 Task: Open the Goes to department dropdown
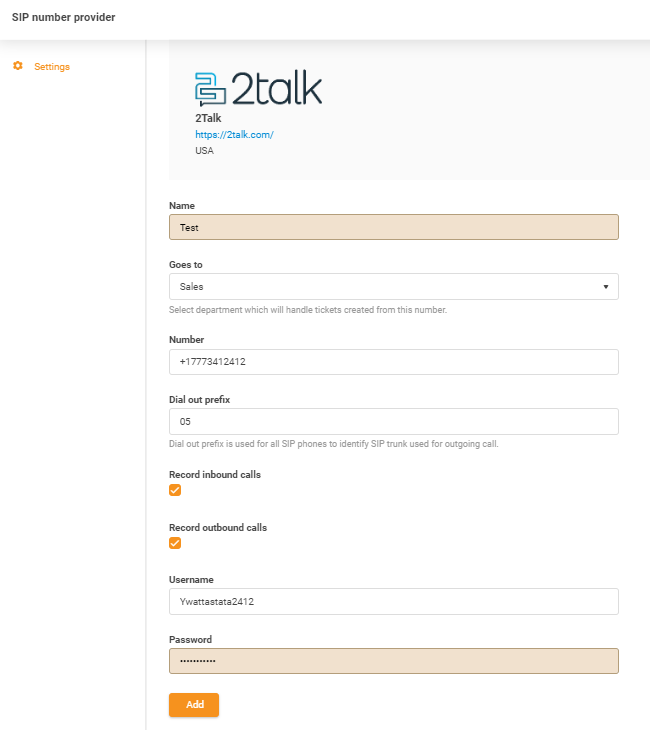(393, 287)
